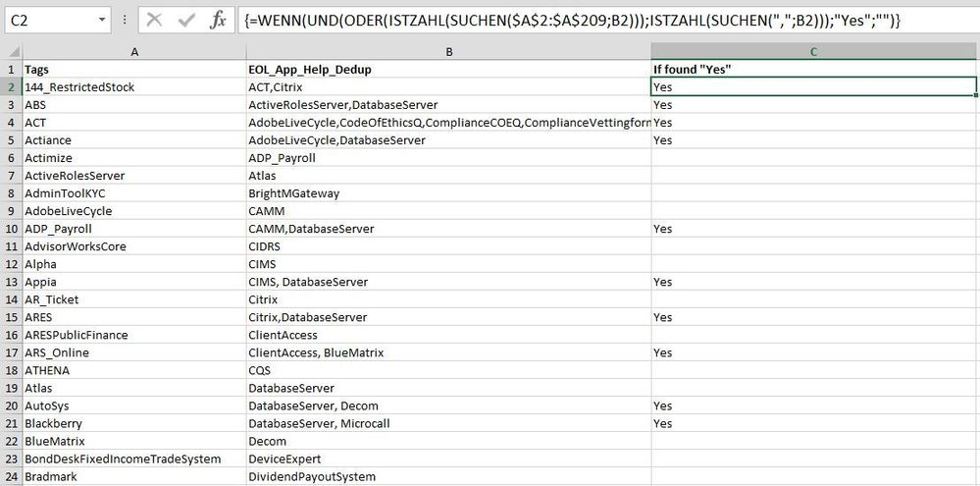Select cell 'AutoSys'

click(x=134, y=405)
